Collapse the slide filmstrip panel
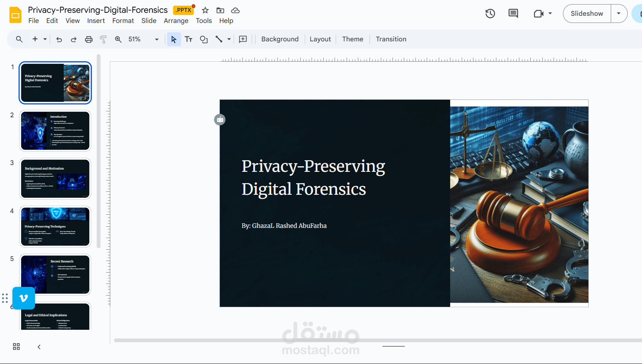642x364 pixels. tap(39, 347)
